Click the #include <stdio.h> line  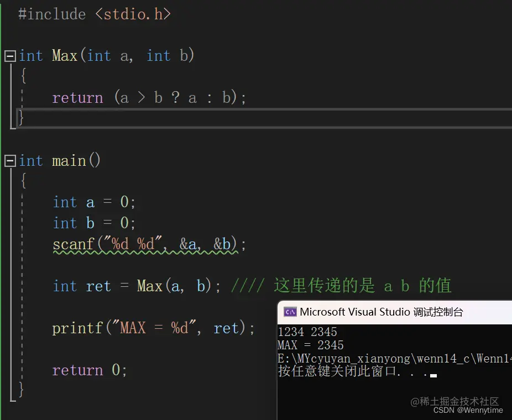[95, 14]
